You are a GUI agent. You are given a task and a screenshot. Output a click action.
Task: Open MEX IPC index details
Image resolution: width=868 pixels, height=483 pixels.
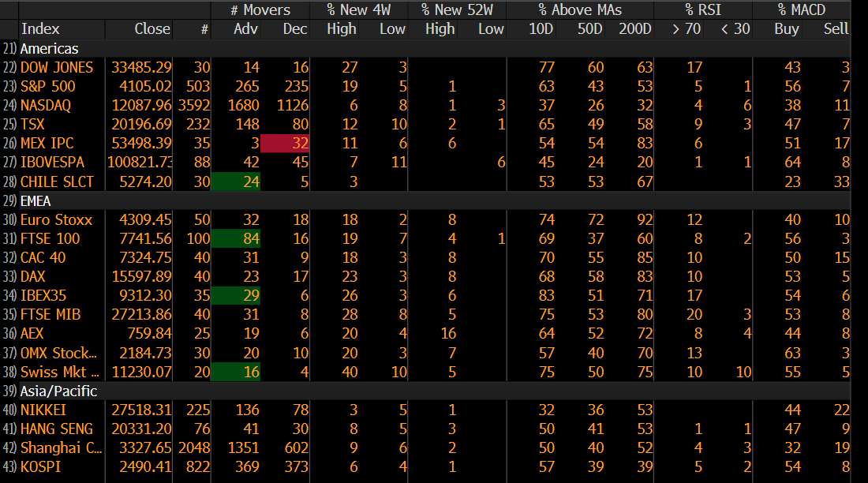[47, 143]
